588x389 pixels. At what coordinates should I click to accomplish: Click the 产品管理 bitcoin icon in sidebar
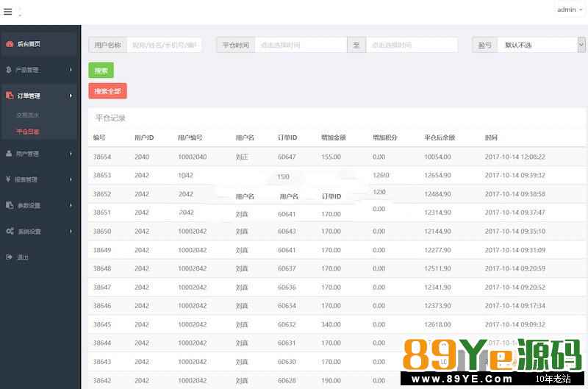(x=8, y=70)
